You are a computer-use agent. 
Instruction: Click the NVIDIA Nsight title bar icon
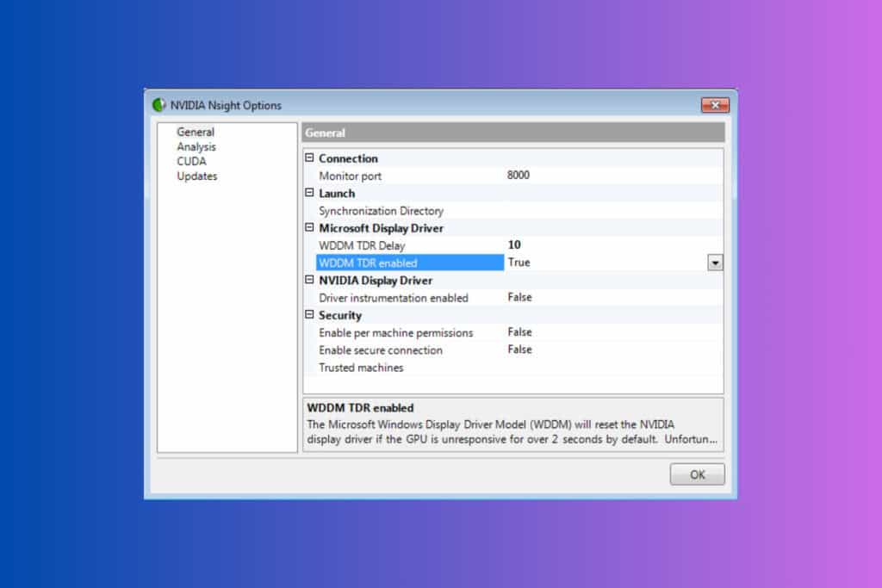tap(159, 105)
